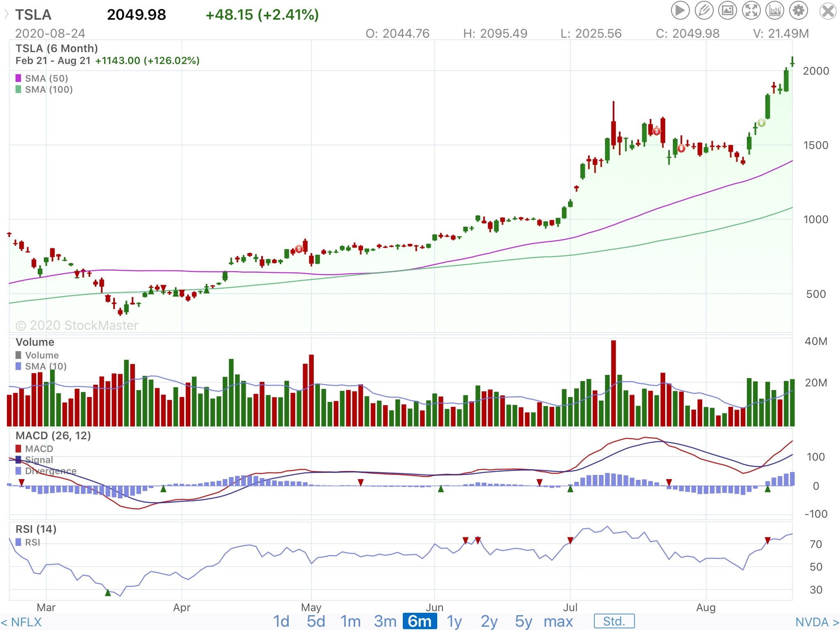Click the Divergence legend swatch

point(18,470)
